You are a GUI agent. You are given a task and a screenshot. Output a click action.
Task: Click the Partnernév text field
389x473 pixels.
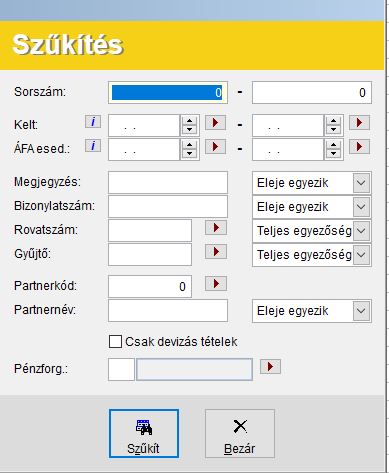[168, 310]
